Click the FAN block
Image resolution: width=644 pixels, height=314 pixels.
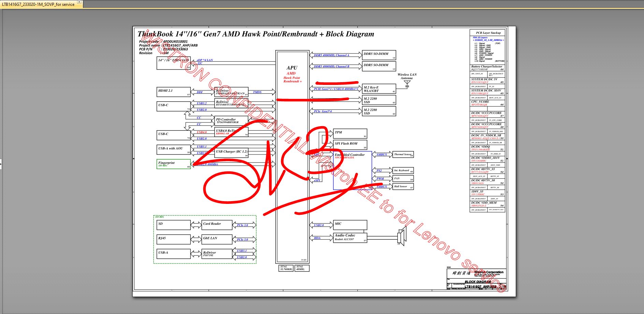tap(403, 179)
